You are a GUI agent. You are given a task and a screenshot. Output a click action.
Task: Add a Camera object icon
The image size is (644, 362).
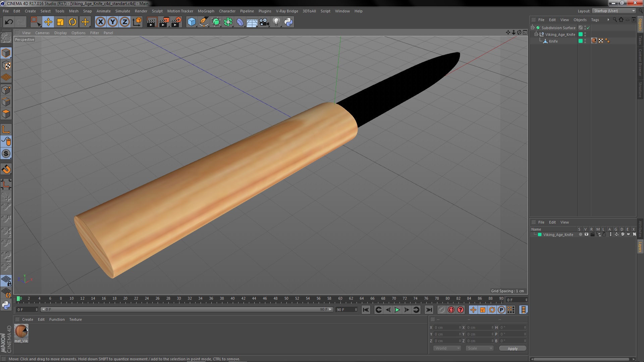tap(264, 22)
